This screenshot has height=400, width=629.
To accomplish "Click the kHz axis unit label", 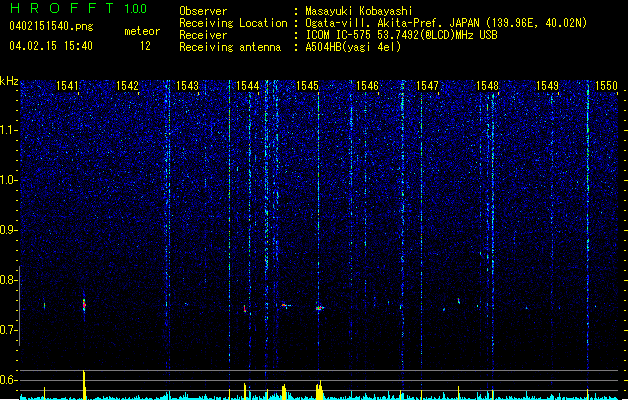I will click(x=9, y=81).
